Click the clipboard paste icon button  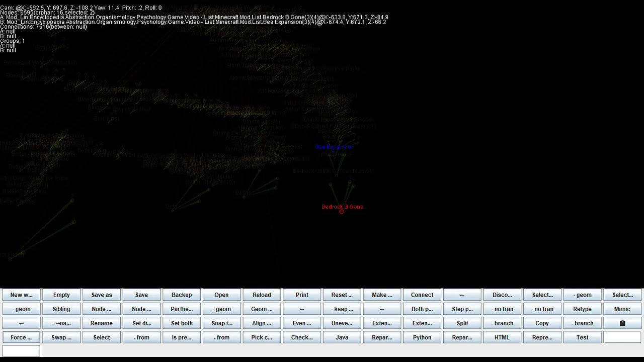(x=622, y=323)
